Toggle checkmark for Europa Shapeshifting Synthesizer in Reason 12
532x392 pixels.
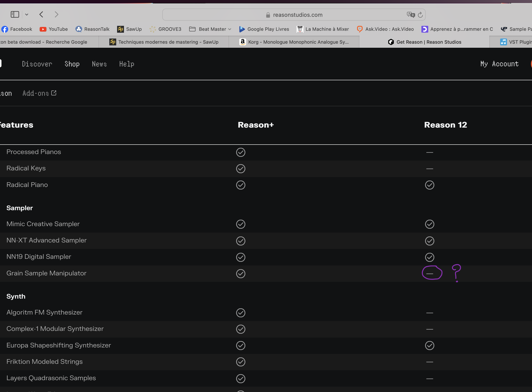tap(430, 345)
